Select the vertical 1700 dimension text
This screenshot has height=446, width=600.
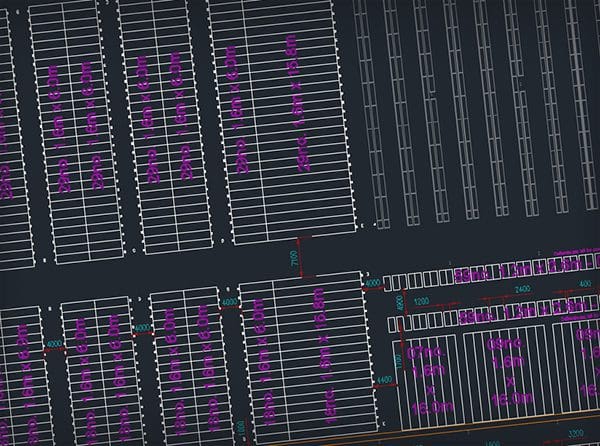point(399,361)
